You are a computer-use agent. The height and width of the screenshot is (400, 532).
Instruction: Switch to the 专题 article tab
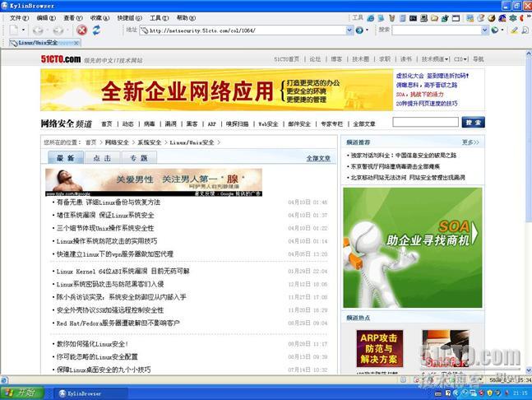click(139, 158)
